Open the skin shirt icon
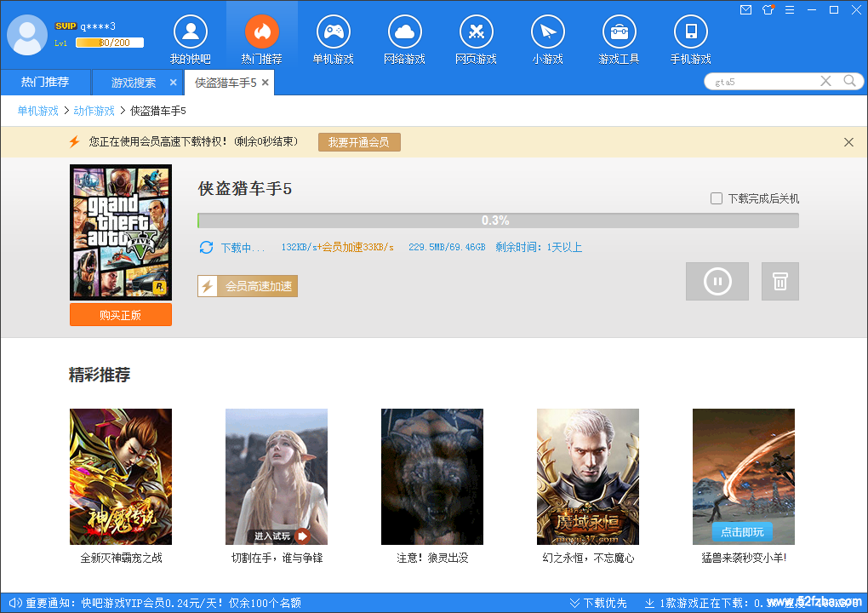The height and width of the screenshot is (613, 868). pos(768,10)
